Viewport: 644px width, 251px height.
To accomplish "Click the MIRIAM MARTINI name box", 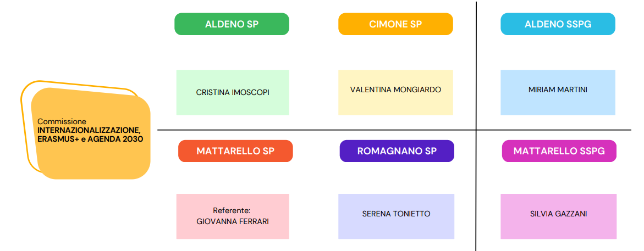I will [558, 92].
